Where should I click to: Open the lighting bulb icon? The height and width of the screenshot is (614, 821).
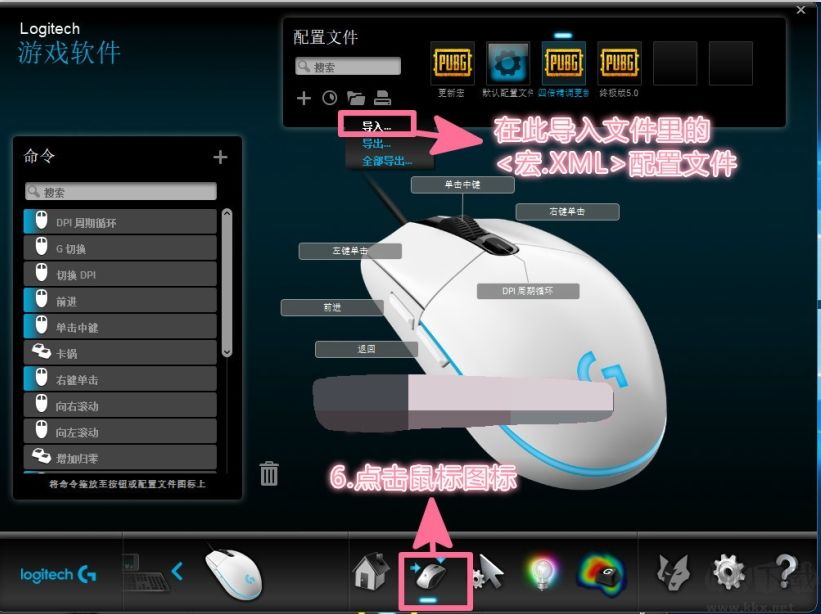point(542,573)
